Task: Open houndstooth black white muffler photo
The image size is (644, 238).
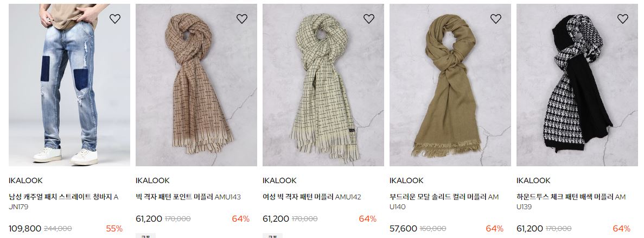Action: [x=577, y=85]
